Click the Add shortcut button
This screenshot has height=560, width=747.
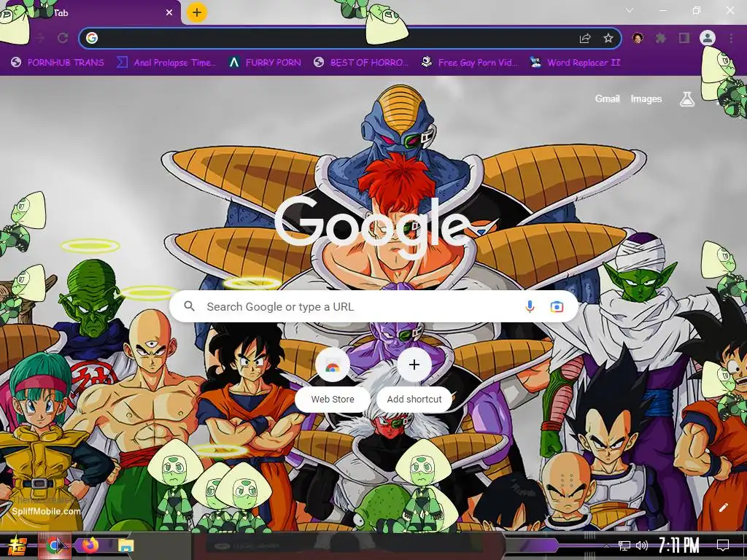coord(414,379)
